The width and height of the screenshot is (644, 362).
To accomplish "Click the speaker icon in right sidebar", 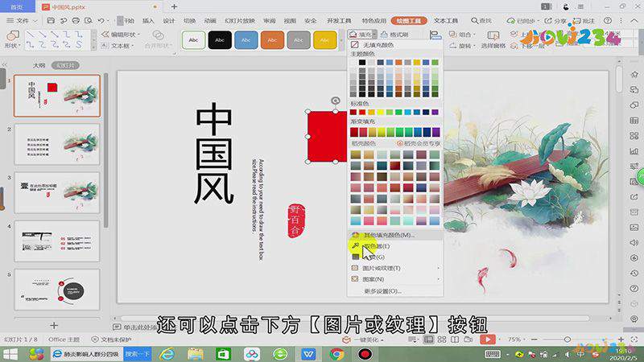I will pyautogui.click(x=634, y=243).
